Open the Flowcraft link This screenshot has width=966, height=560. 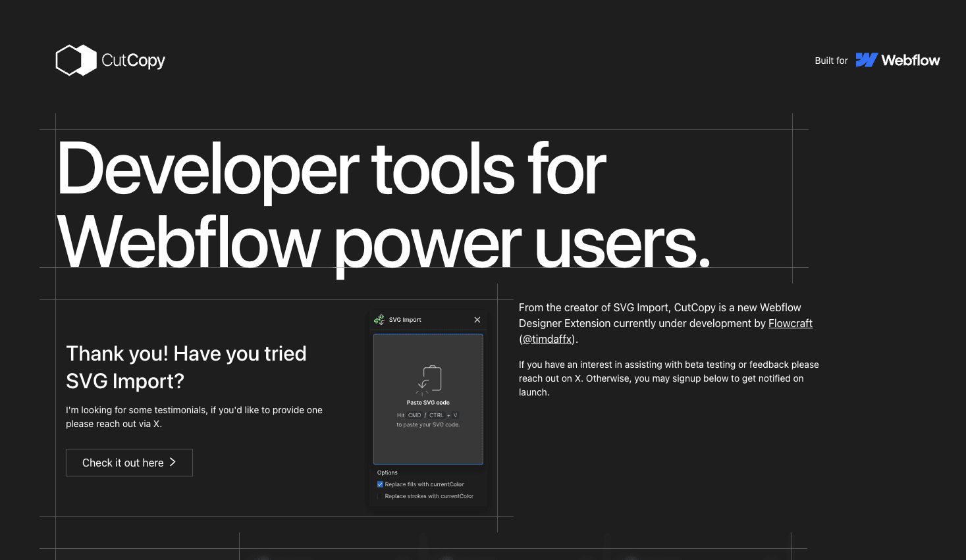pos(790,323)
